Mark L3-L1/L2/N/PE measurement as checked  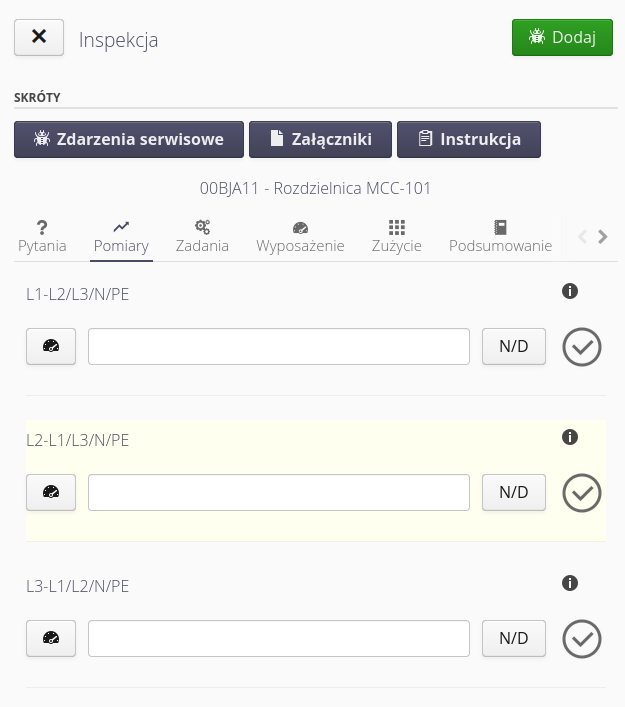tap(582, 639)
